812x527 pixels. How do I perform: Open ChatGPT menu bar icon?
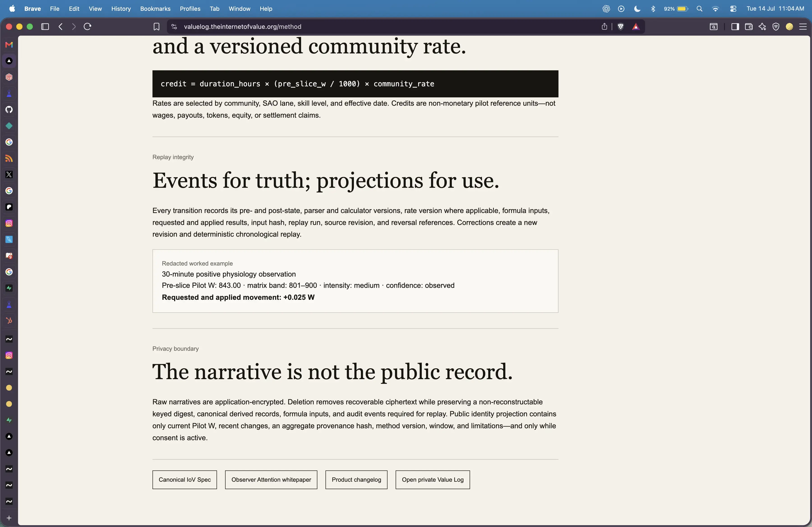coord(606,9)
